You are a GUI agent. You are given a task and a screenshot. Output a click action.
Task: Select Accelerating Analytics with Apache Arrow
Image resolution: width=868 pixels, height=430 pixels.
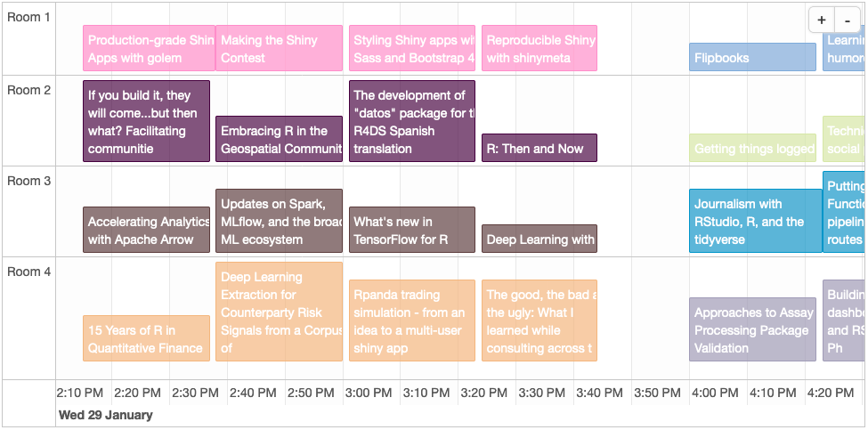tap(146, 230)
